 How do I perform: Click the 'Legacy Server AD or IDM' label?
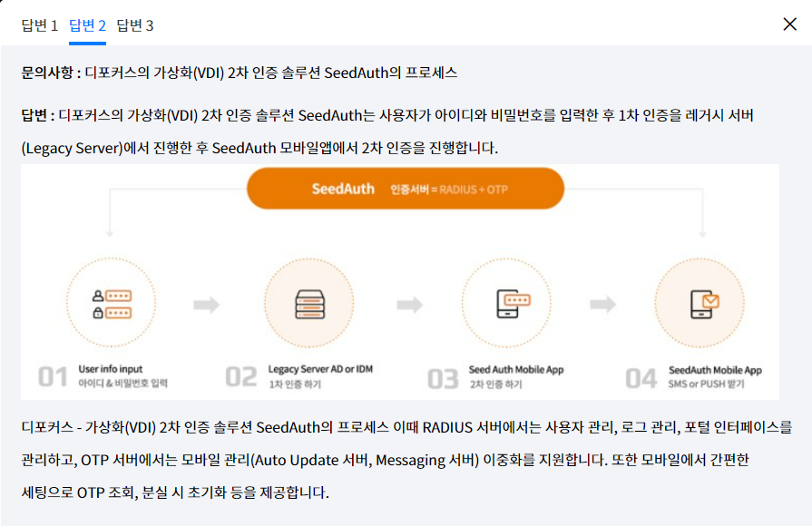[x=320, y=369]
